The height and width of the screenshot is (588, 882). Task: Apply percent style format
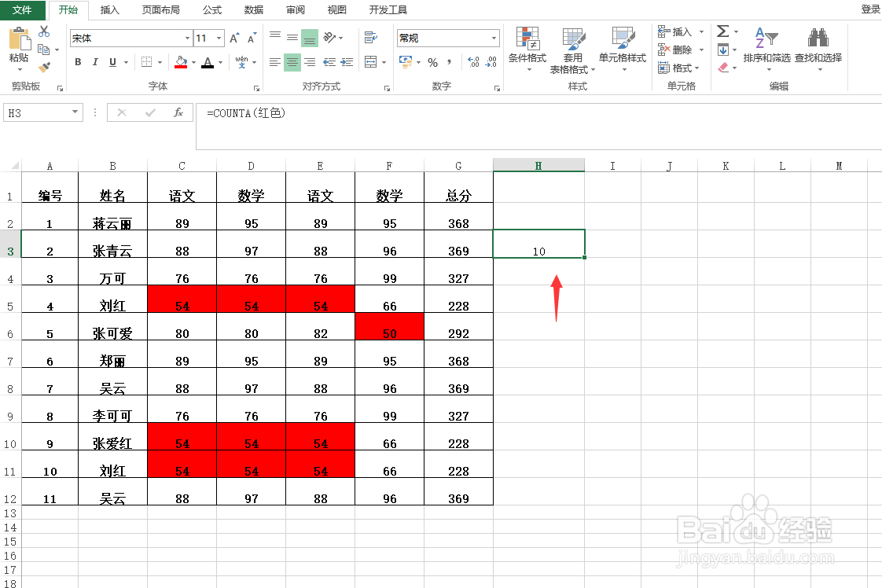(x=432, y=62)
